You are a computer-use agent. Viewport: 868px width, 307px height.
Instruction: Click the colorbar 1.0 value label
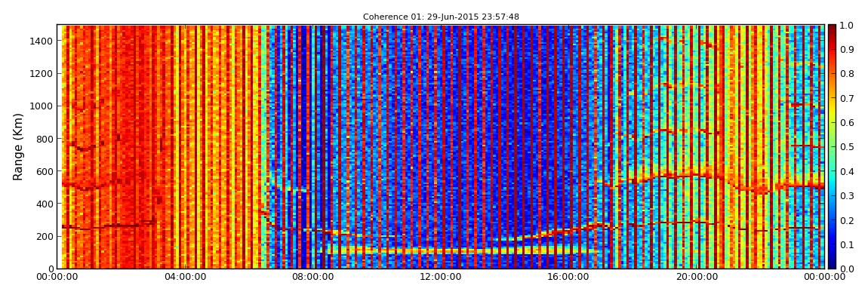tap(846, 26)
